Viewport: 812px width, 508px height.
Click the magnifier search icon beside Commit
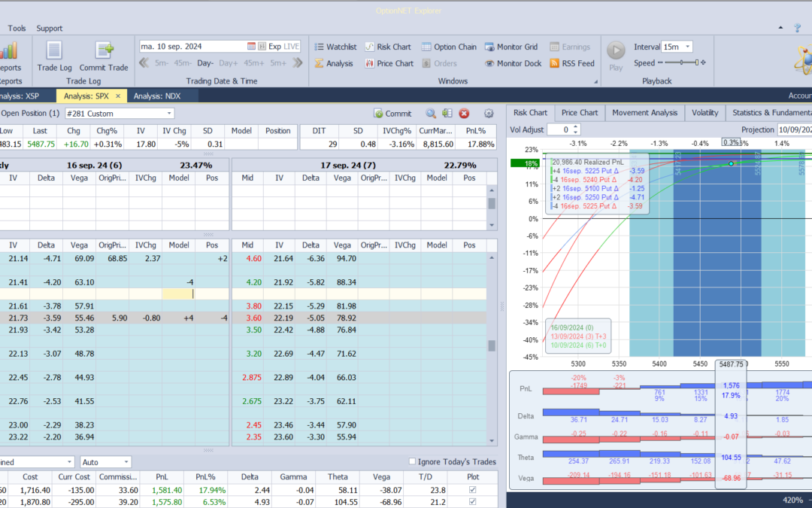(431, 114)
